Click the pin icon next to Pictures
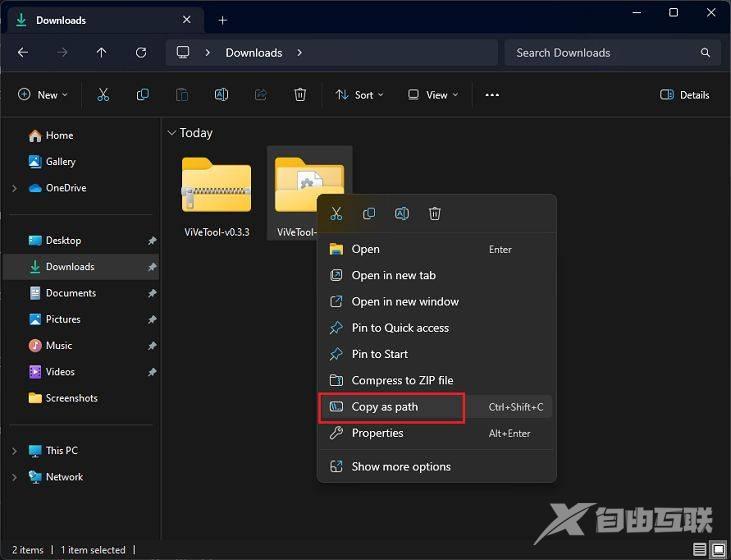This screenshot has height=560, width=731. click(152, 319)
